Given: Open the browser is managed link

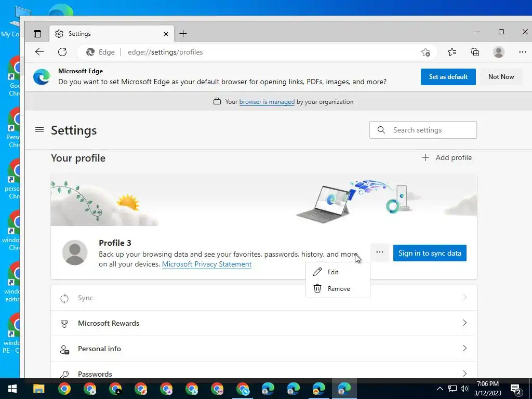Looking at the screenshot, I should coord(267,102).
